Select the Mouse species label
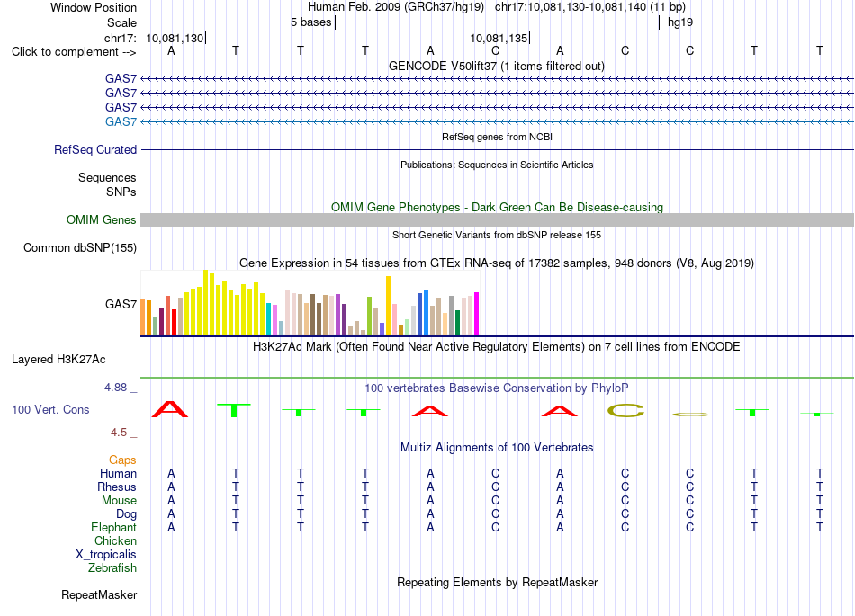Image resolution: width=855 pixels, height=616 pixels. [x=119, y=501]
